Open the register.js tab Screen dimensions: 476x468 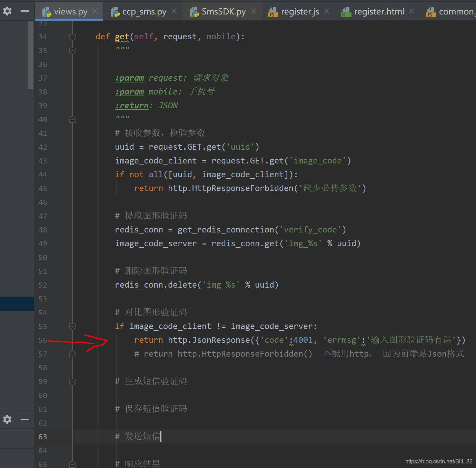(x=299, y=11)
